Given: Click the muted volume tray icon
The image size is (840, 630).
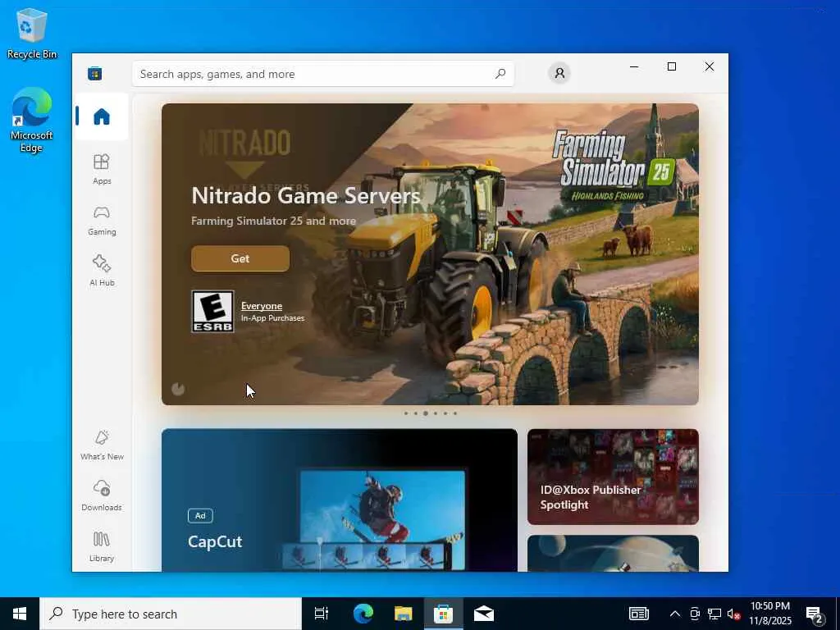Looking at the screenshot, I should (734, 614).
